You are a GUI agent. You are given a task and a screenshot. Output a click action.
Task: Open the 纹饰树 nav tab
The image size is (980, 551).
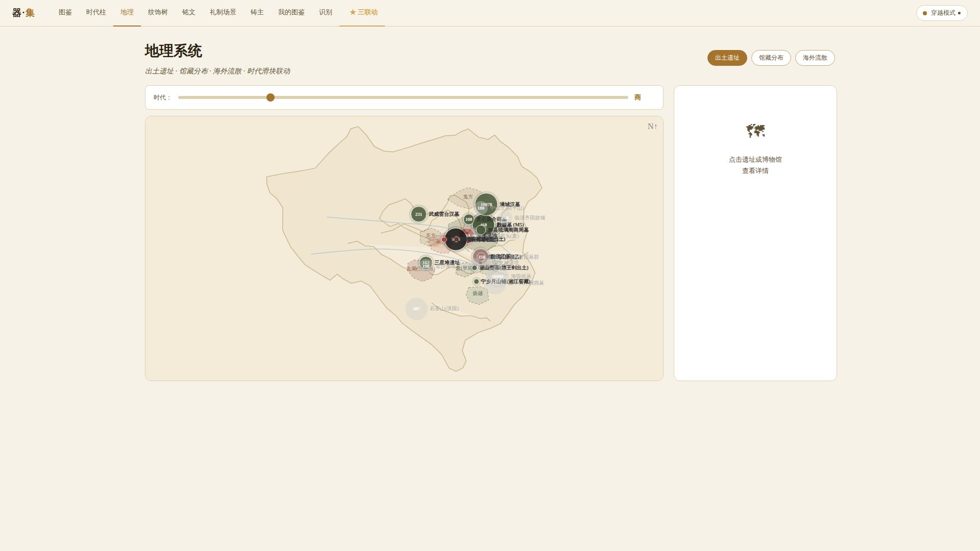point(158,12)
